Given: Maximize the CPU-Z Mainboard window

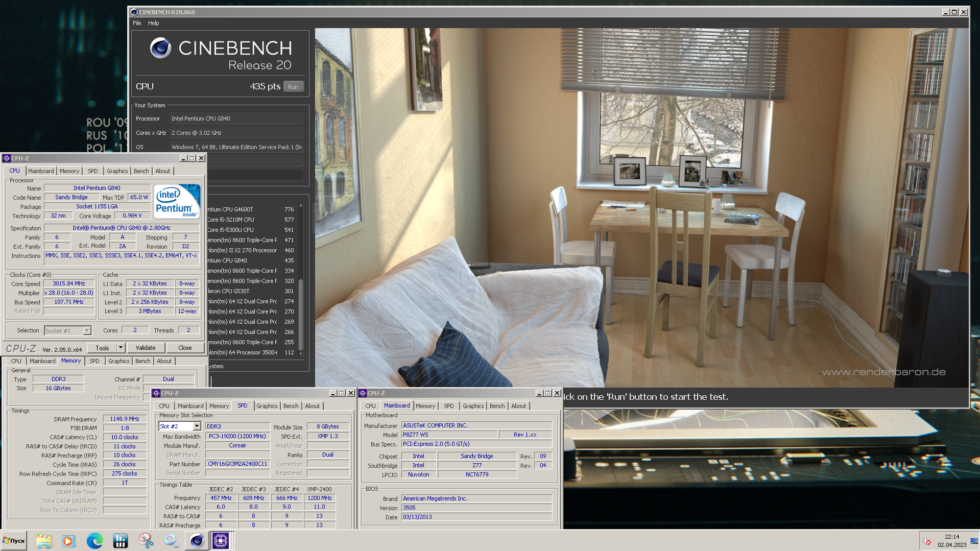Looking at the screenshot, I should 548,393.
